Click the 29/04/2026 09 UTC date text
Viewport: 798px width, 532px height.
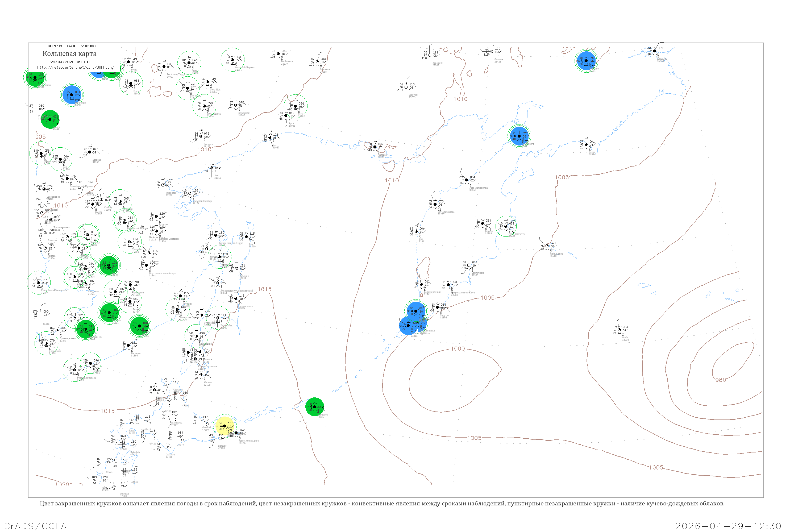coord(70,62)
